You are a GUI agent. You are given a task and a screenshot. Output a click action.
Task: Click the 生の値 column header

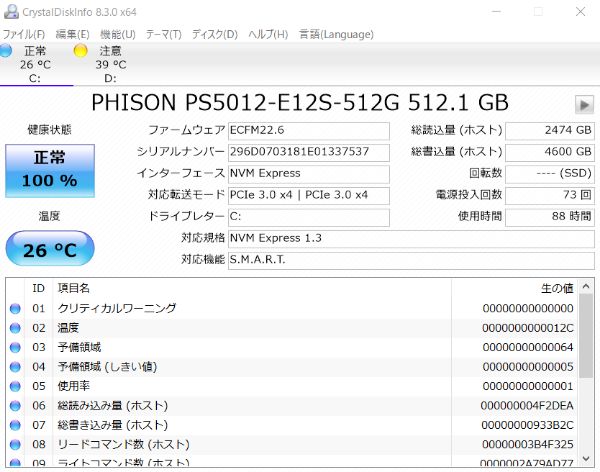point(515,288)
